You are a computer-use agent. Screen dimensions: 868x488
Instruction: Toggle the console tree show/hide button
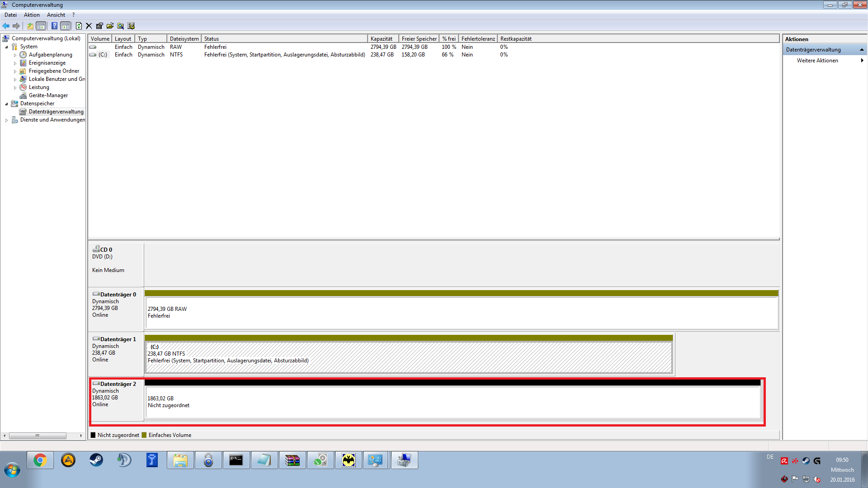point(41,26)
